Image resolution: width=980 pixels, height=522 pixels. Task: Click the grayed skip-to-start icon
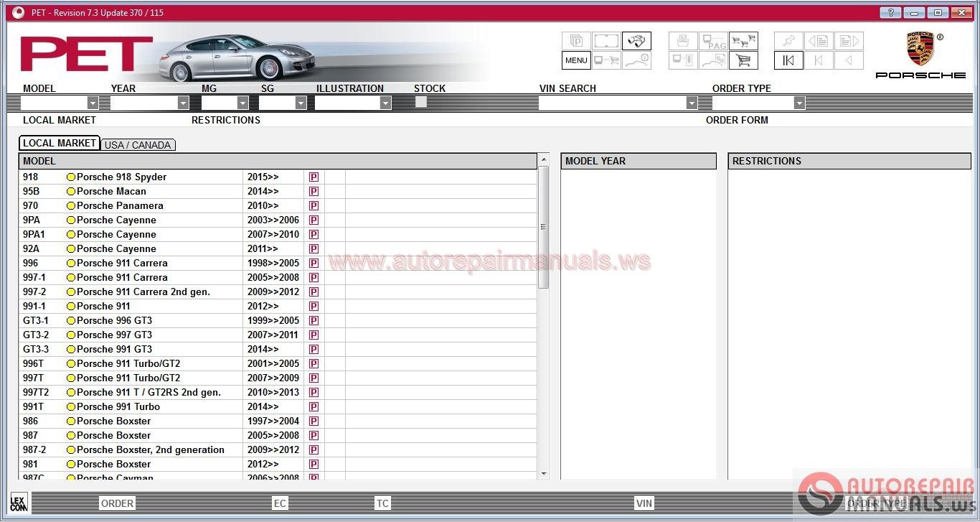click(x=819, y=60)
